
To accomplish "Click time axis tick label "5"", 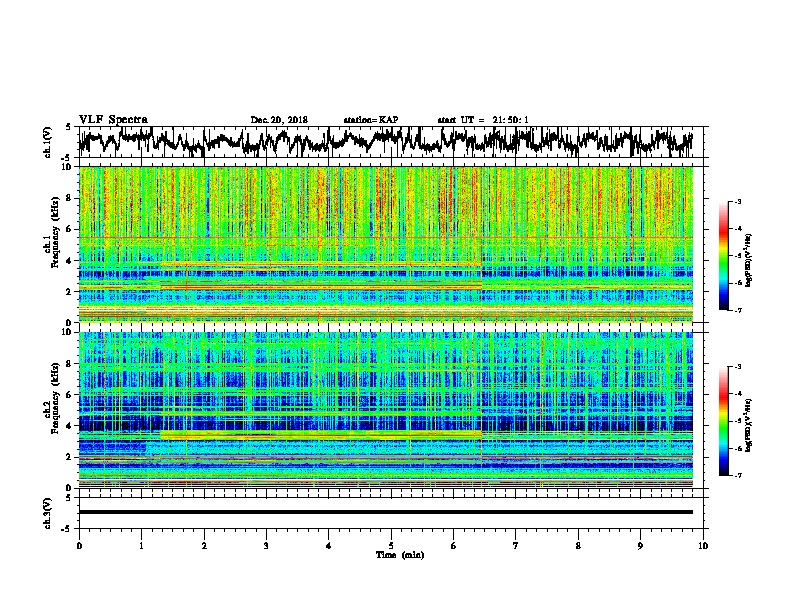I will click(391, 546).
